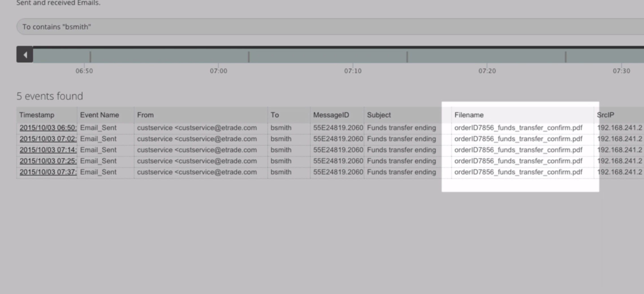Screen dimensions: 644x294
Task: Click "Funds transfer ending" in the 06:50 row
Action: pos(401,128)
